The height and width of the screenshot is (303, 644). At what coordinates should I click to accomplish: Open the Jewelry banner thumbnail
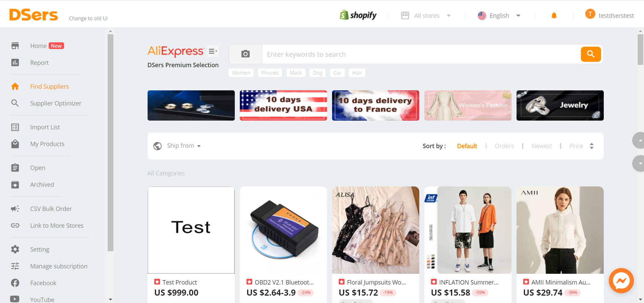[x=560, y=105]
